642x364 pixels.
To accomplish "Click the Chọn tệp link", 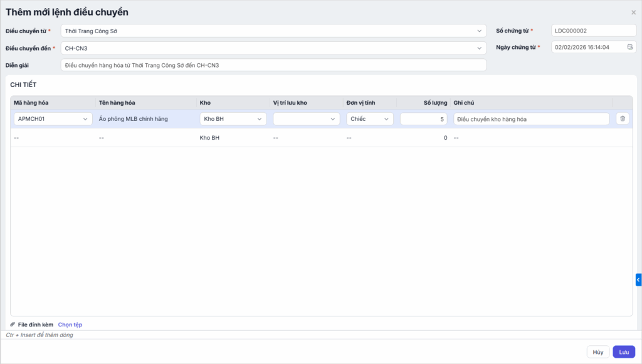I will (70, 325).
